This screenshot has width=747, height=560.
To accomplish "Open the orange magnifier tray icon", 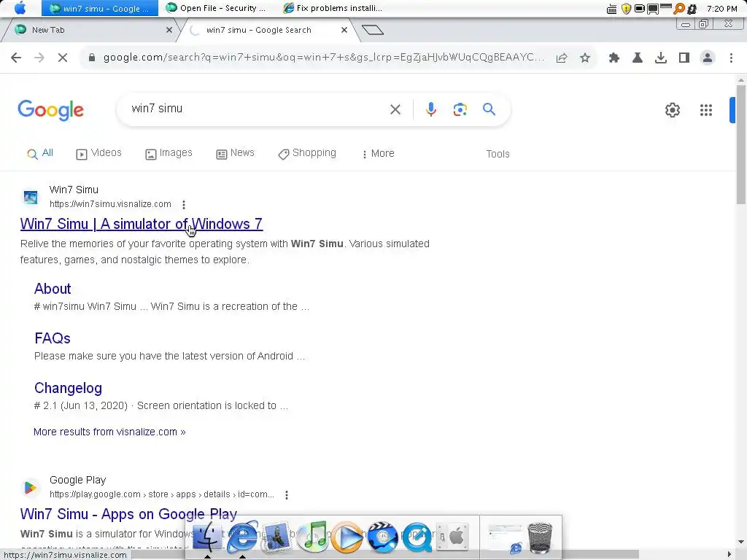I will coord(679,9).
